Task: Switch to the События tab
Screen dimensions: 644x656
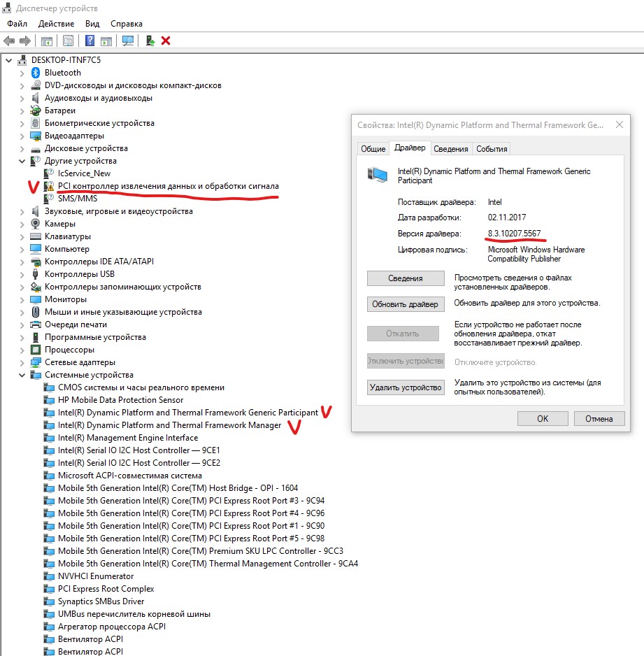Action: [492, 149]
